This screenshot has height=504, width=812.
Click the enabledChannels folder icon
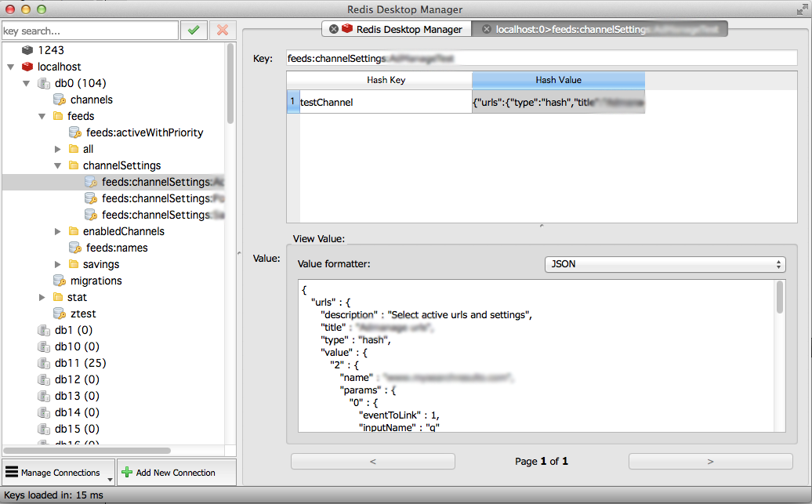tap(74, 231)
